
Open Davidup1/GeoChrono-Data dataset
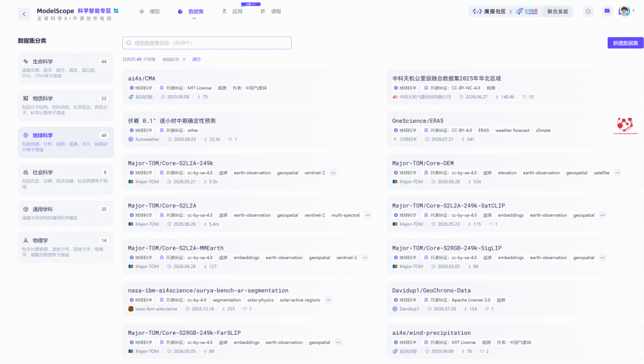(431, 290)
